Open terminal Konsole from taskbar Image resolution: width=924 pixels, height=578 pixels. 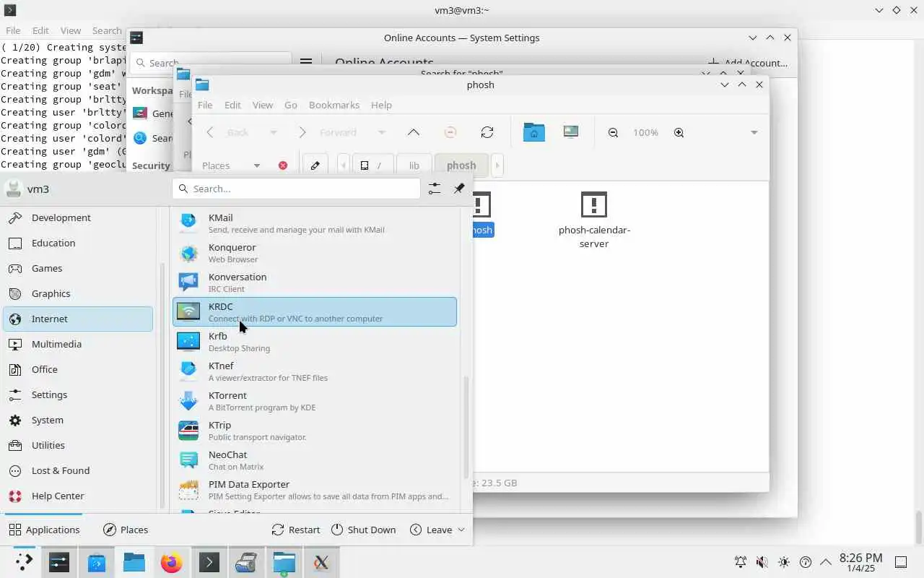point(209,562)
